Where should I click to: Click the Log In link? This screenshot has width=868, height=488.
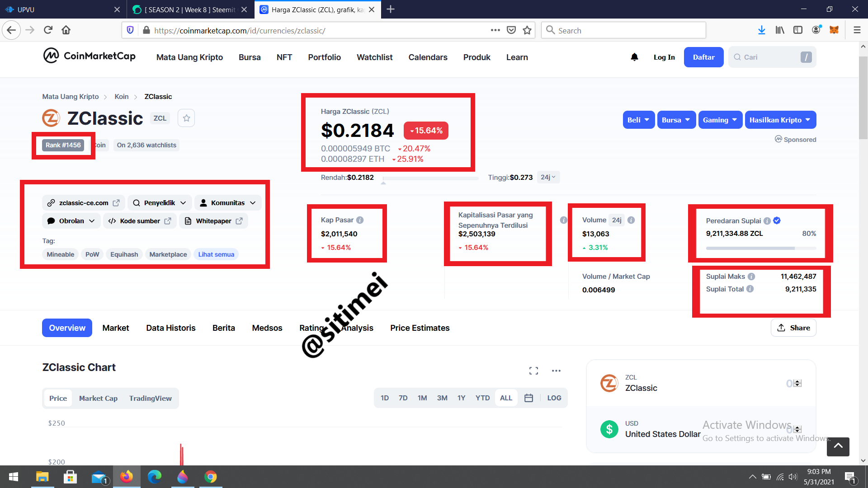(664, 57)
